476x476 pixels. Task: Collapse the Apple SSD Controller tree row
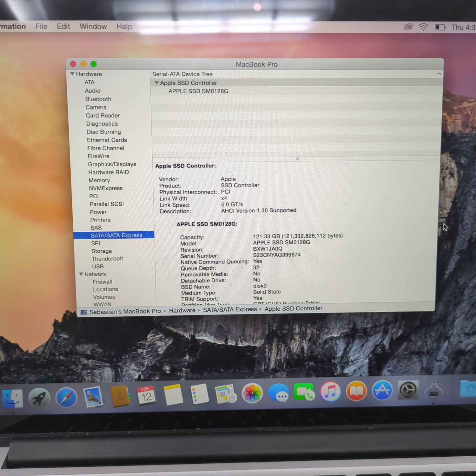[156, 83]
